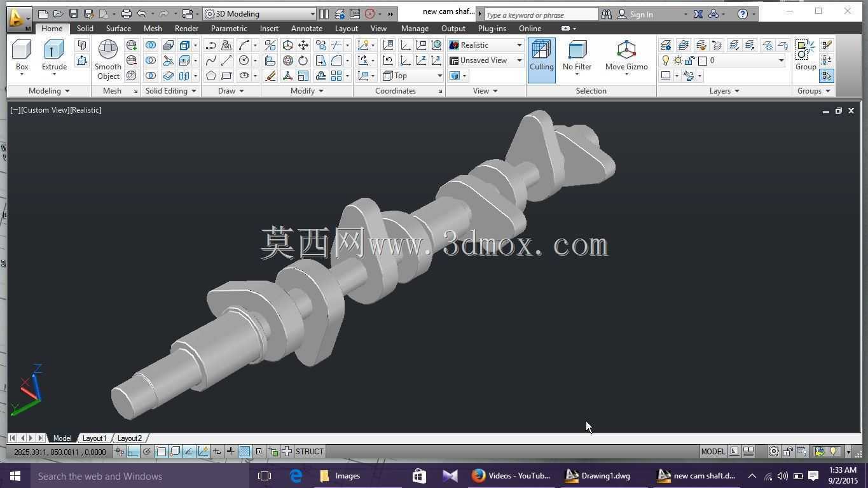
Task: Open the Annotate ribbon tab
Action: click(x=307, y=29)
